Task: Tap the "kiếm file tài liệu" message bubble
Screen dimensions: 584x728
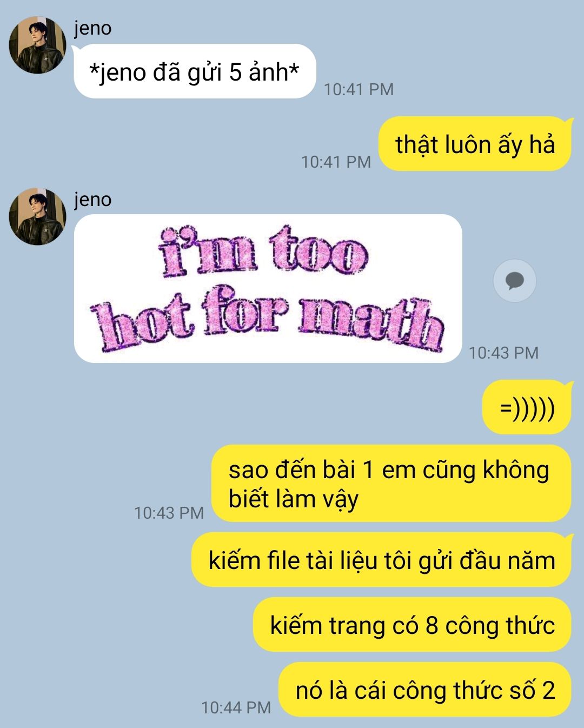Action: coord(382,560)
